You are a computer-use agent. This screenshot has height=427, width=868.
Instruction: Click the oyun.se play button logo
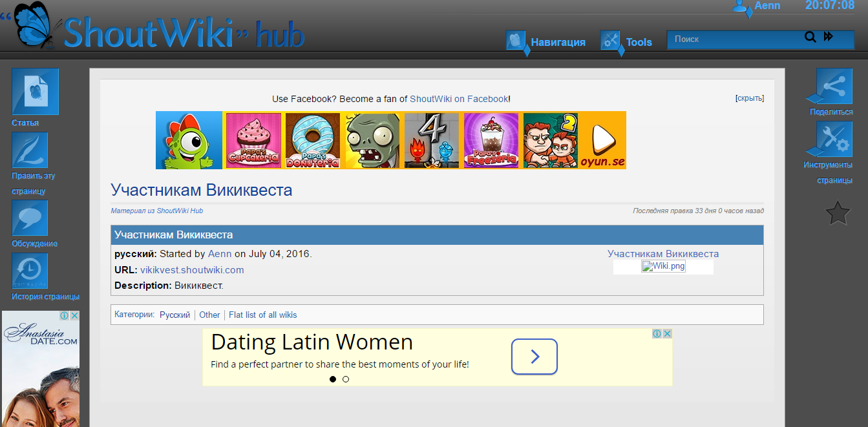[603, 140]
